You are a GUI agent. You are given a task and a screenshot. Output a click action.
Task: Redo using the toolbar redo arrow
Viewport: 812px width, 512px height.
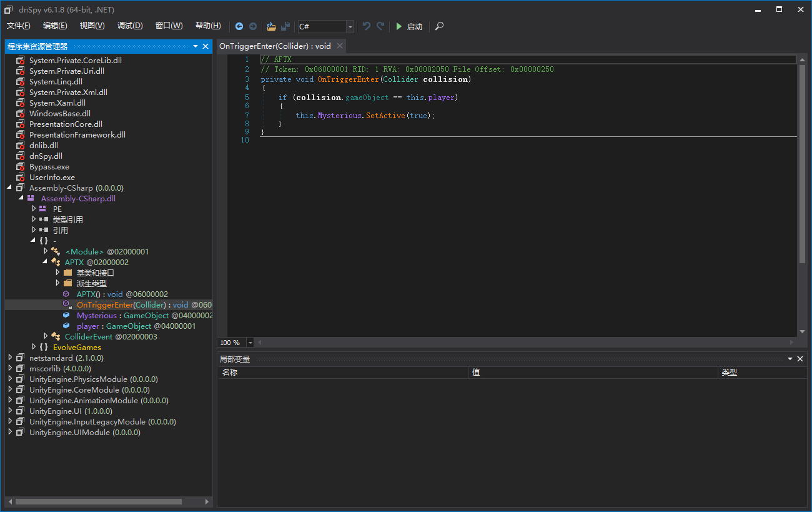tap(380, 26)
